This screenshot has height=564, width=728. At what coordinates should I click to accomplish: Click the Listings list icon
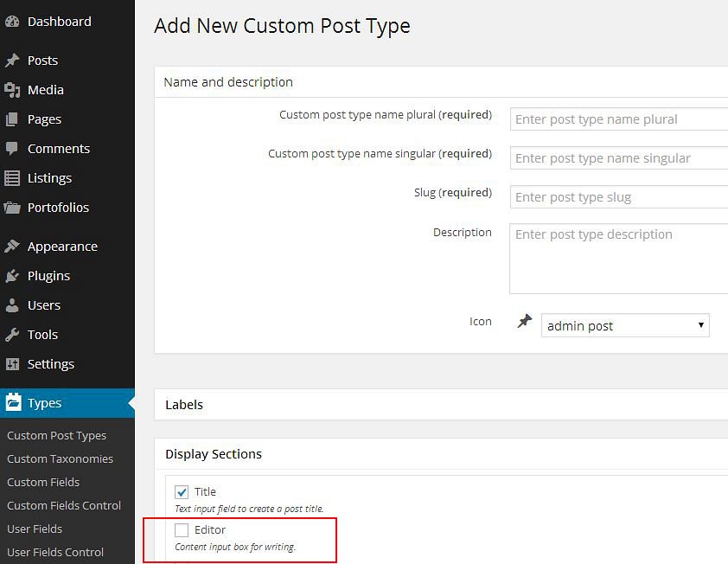pos(12,178)
